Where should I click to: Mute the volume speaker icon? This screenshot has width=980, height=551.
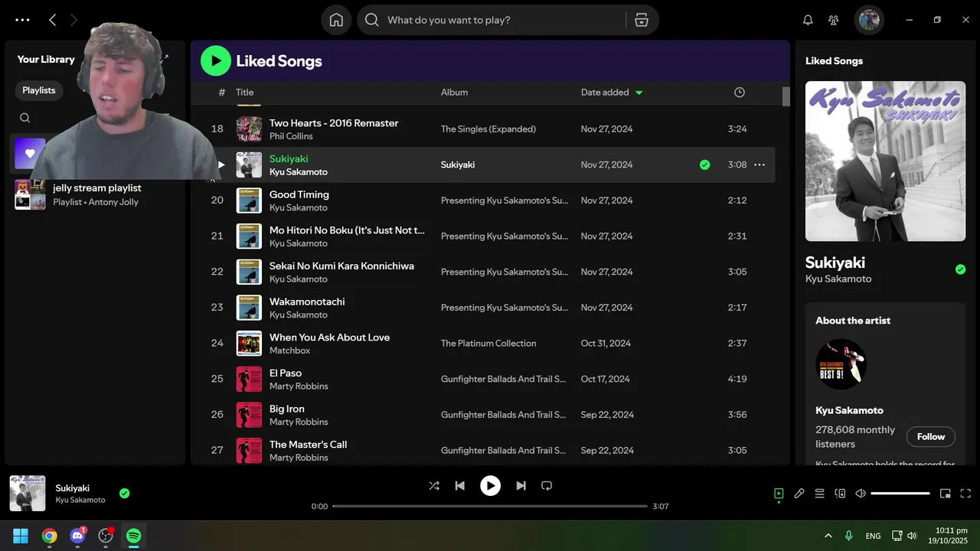tap(861, 494)
